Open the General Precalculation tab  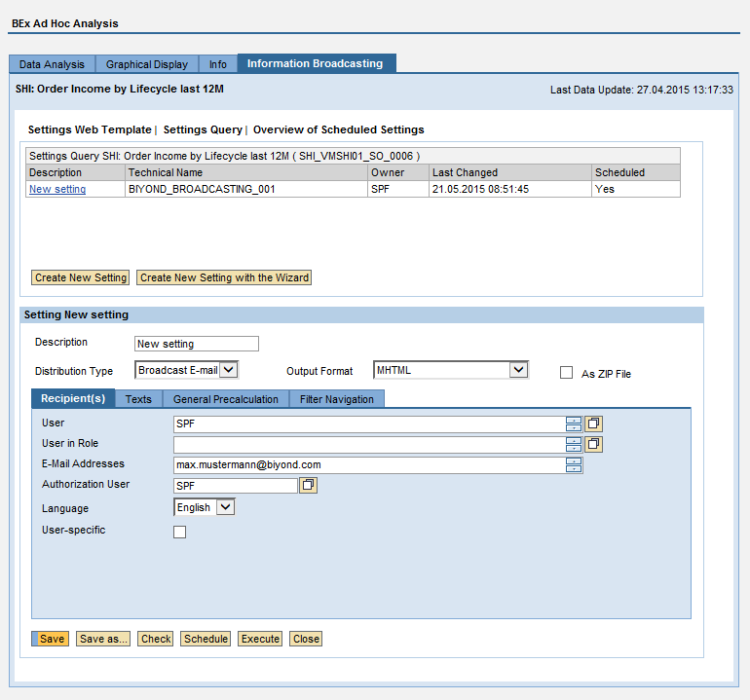(225, 399)
